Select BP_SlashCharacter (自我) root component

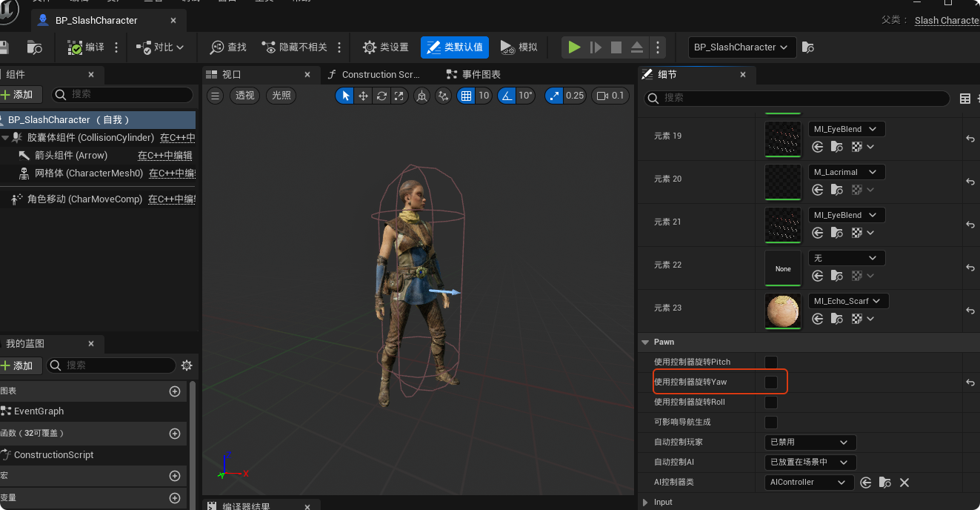(98, 119)
